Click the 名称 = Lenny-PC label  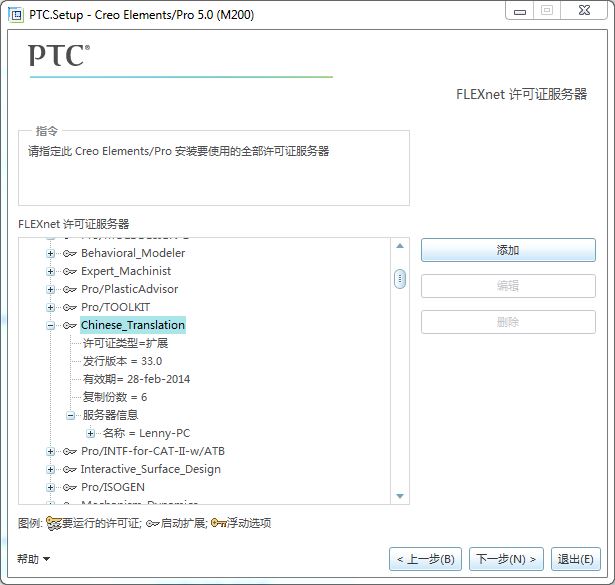146,433
